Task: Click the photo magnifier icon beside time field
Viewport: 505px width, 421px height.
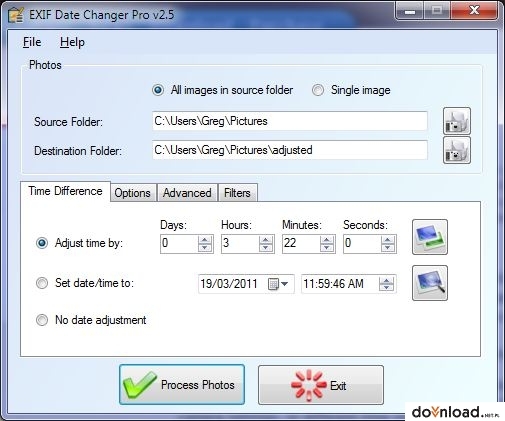Action: [430, 283]
